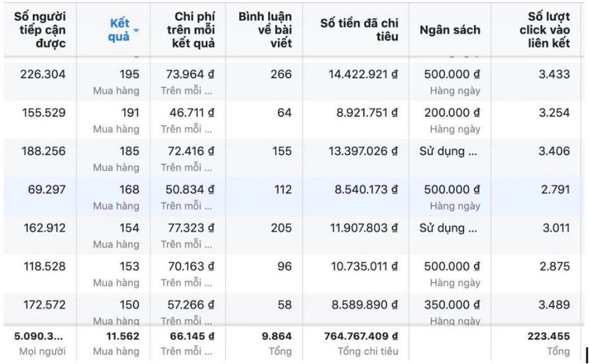This screenshot has width=589, height=364.
Task: Select Chi phí trên mỗi kết quả header
Action: (191, 30)
